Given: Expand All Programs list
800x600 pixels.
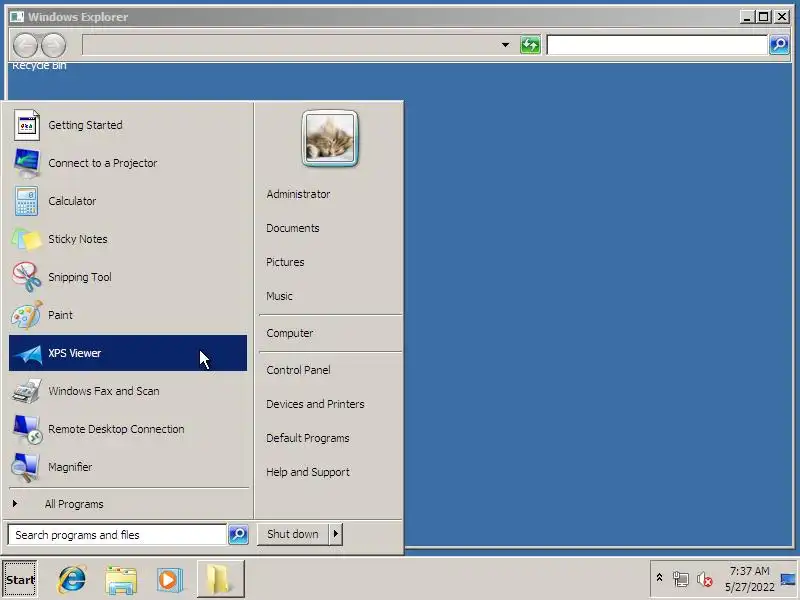Looking at the screenshot, I should coord(128,504).
